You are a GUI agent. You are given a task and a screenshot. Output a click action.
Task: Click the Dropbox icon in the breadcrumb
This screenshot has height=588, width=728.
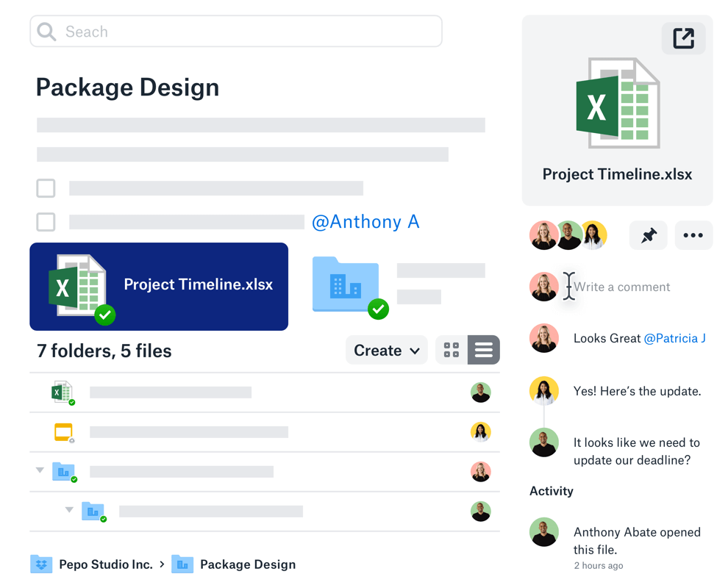coord(40,564)
